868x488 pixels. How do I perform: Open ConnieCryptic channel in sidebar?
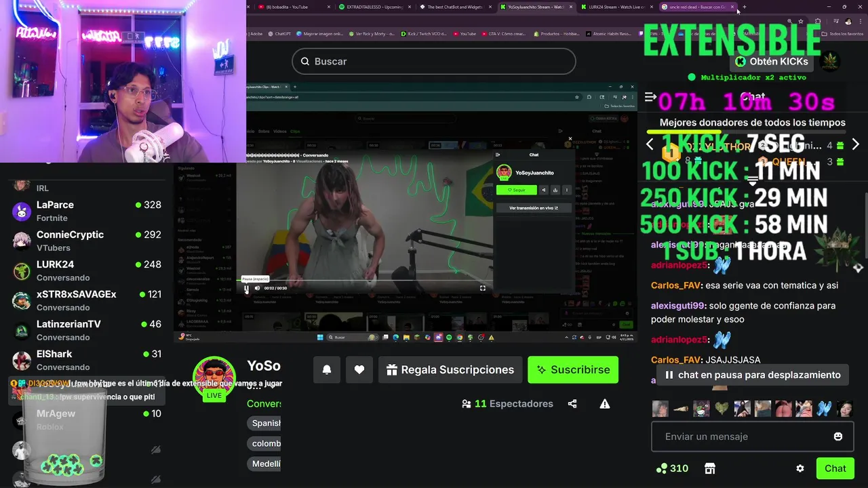point(87,241)
